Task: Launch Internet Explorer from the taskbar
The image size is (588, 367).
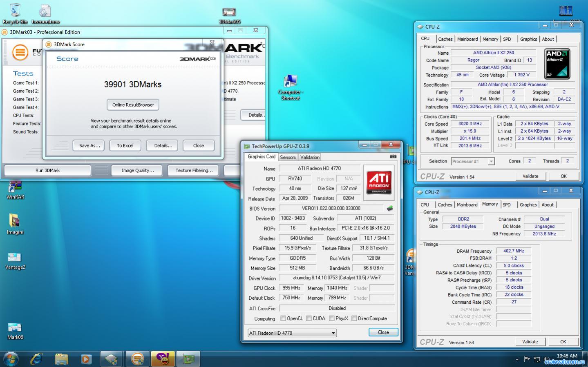Action: coord(36,359)
